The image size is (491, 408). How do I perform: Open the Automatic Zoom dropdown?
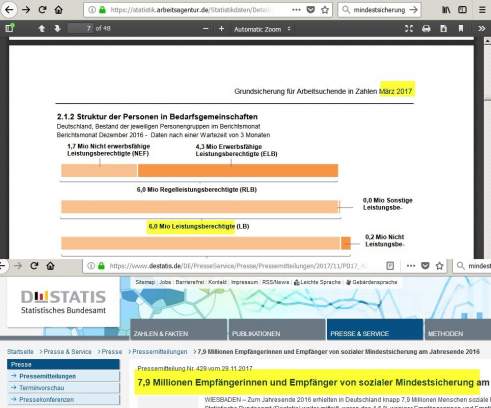coord(262,29)
